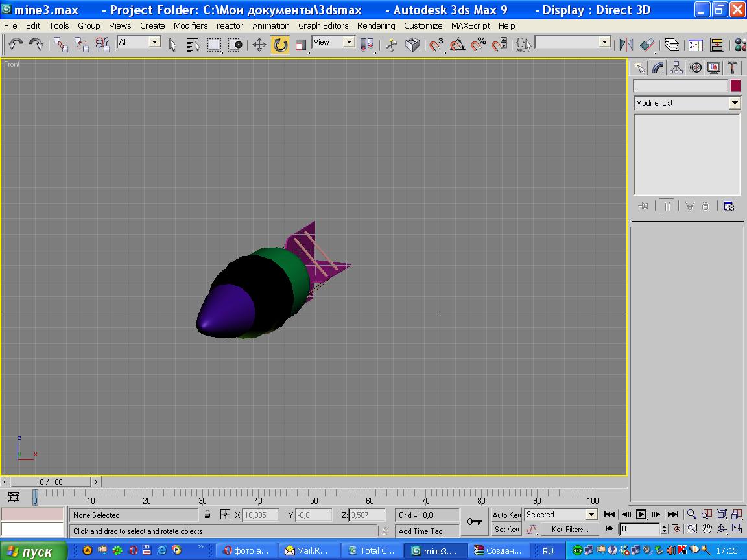
Task: Open the selection filter 'All' dropdown
Action: coord(154,42)
